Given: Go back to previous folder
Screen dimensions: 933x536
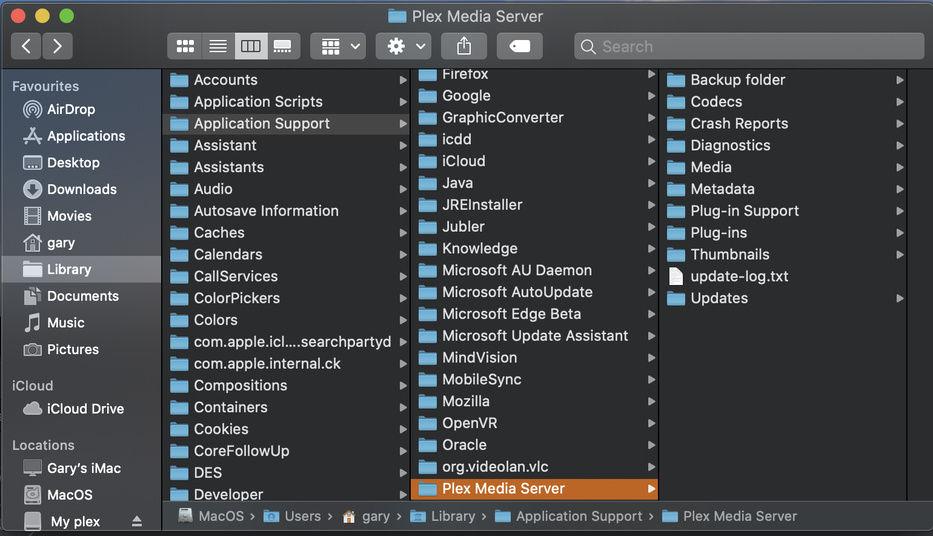Looking at the screenshot, I should 26,46.
